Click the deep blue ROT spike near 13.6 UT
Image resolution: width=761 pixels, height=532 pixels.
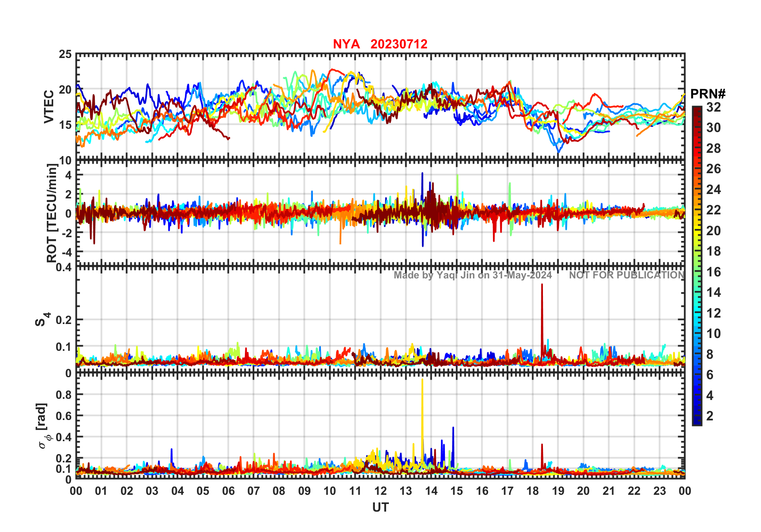point(422,209)
